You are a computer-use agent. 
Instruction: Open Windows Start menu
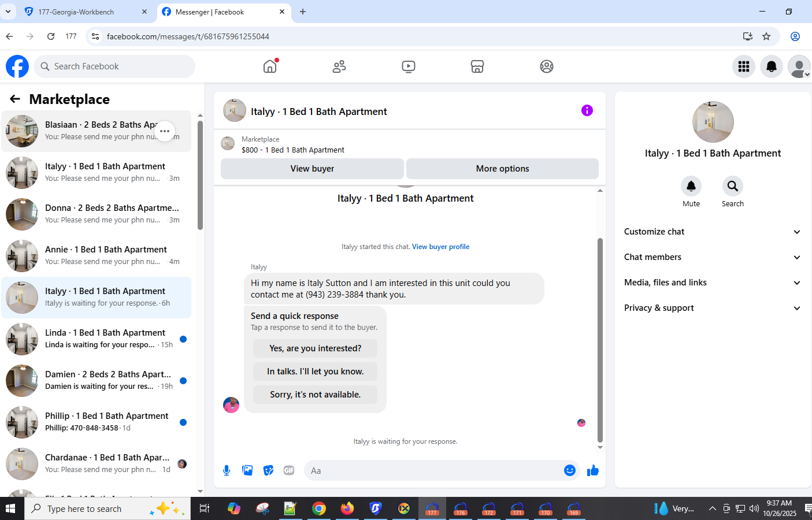point(10,508)
